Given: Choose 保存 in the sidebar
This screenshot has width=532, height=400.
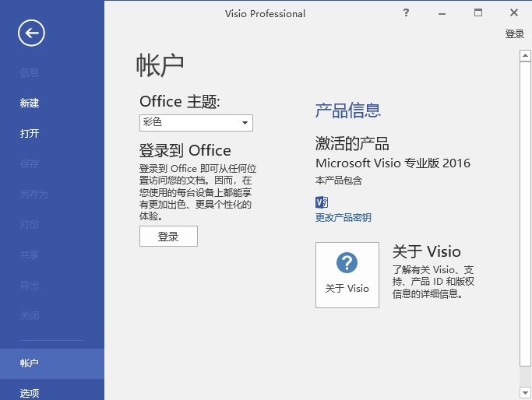Looking at the screenshot, I should pyautogui.click(x=29, y=163).
